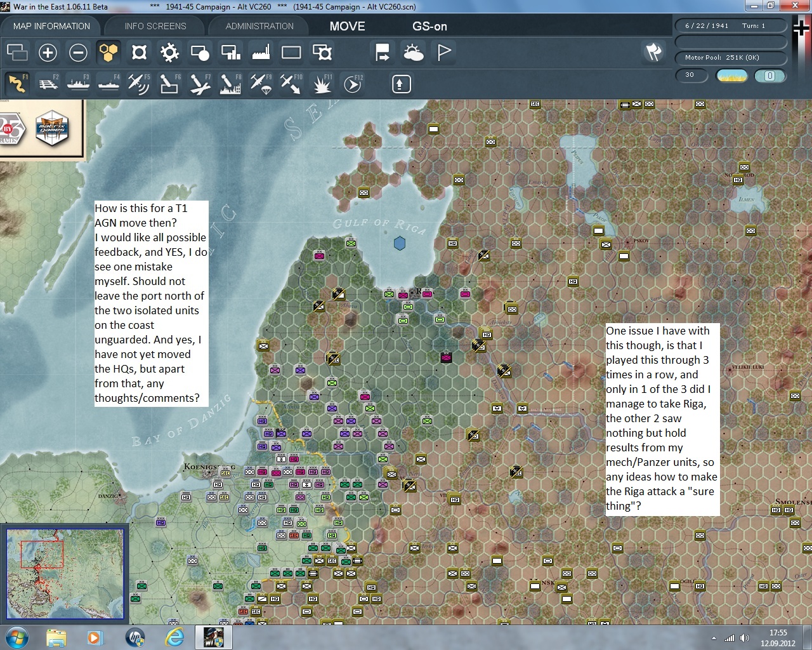Open the MAP INFORMATION tab

(x=51, y=26)
